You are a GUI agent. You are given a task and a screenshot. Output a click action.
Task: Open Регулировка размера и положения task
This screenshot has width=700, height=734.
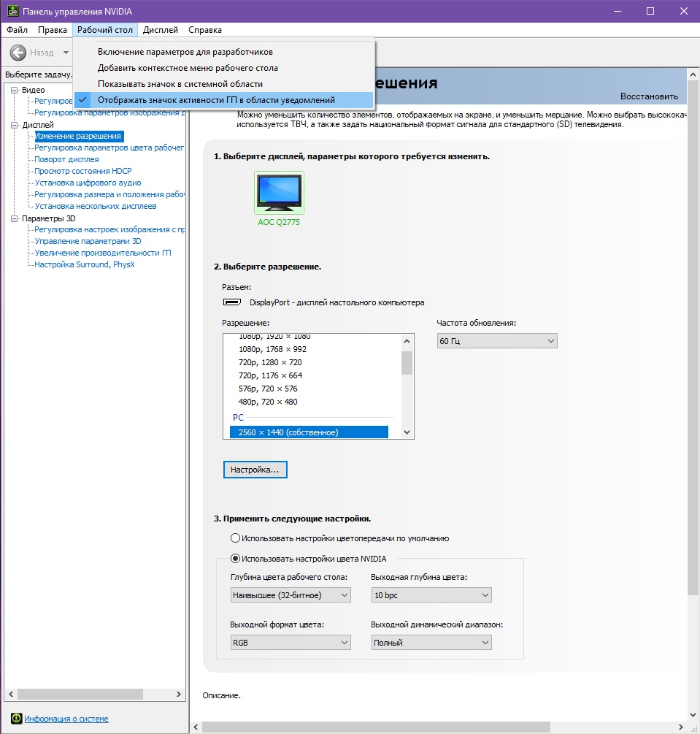click(109, 195)
